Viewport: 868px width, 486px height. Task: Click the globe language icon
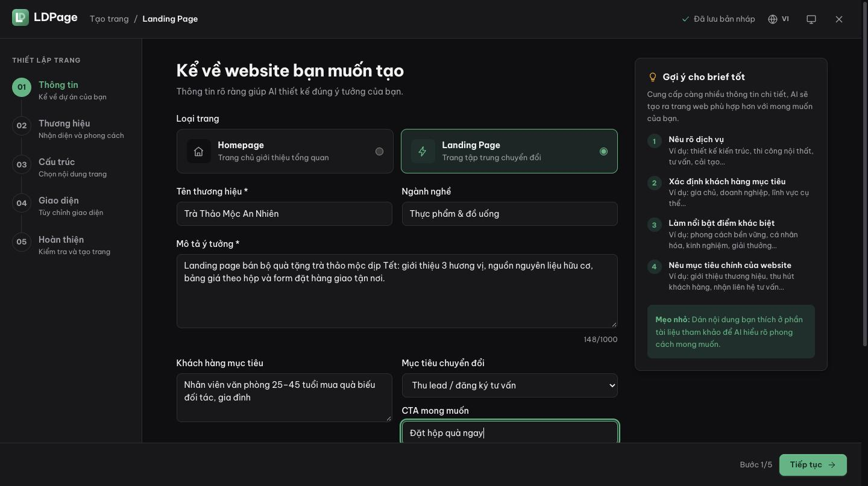773,19
